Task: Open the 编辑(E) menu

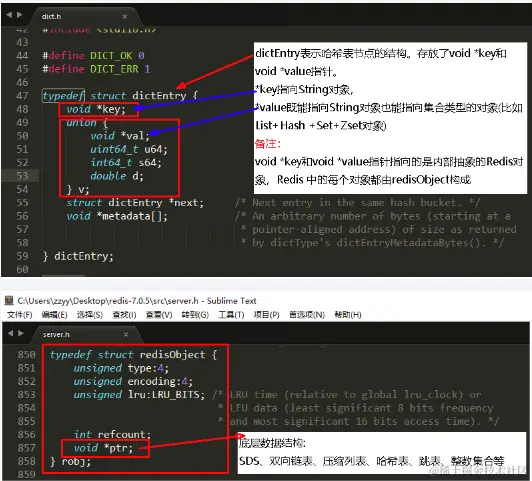Action: (55, 315)
